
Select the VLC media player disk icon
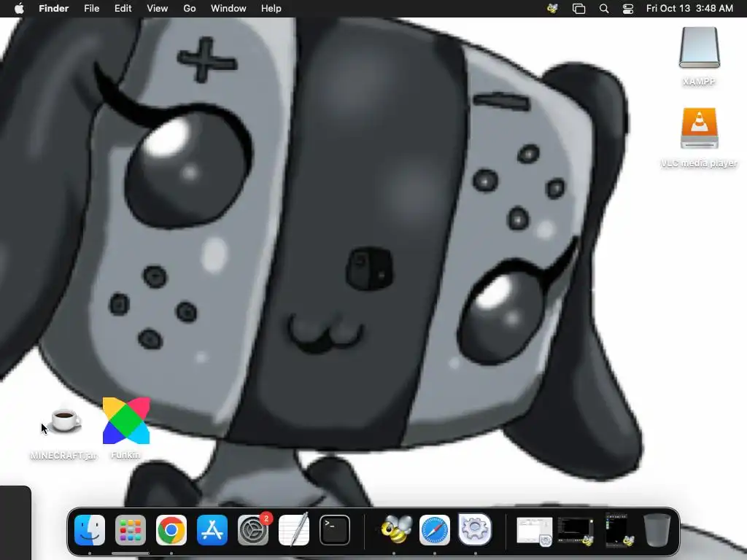tap(699, 128)
